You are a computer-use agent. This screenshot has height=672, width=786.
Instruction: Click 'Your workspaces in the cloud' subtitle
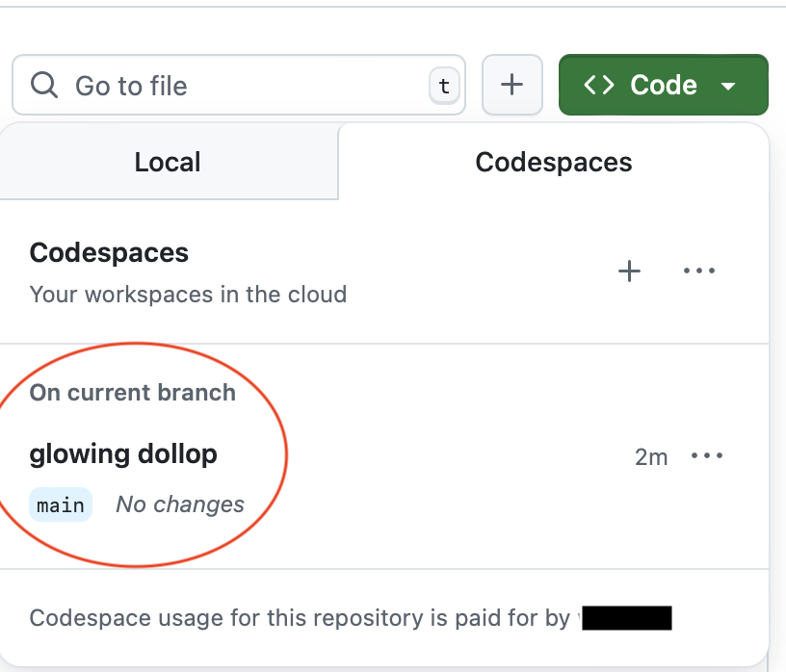pyautogui.click(x=188, y=294)
